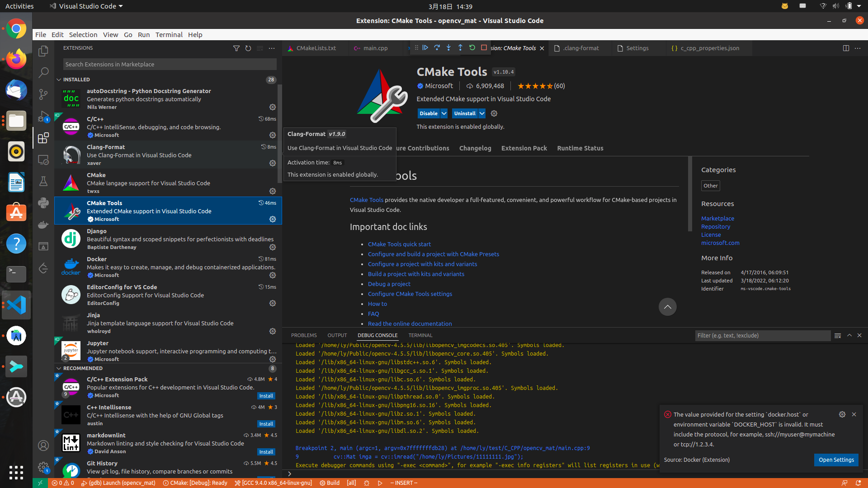Click the Search Extensions in Marketplace field
The image size is (868, 488).
[x=170, y=64]
